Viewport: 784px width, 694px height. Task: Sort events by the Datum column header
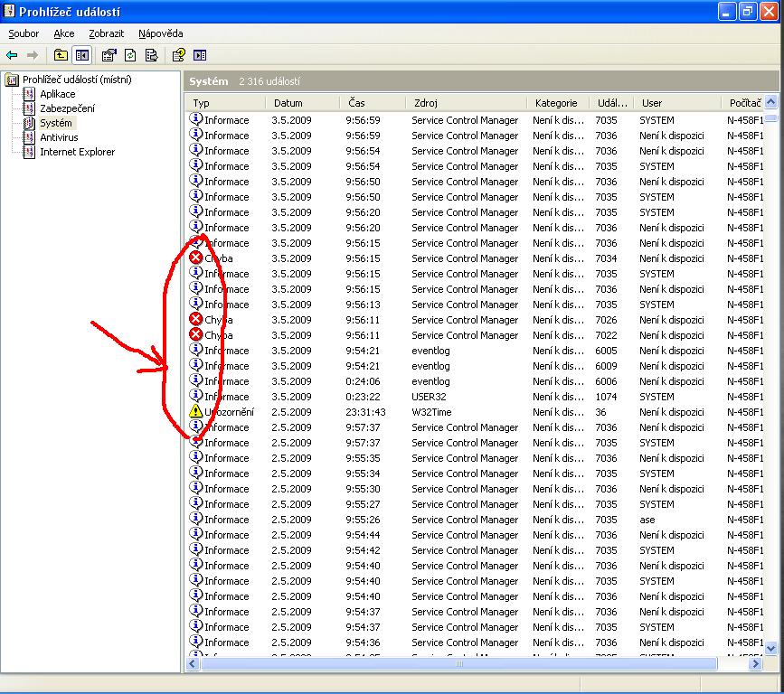[x=288, y=103]
